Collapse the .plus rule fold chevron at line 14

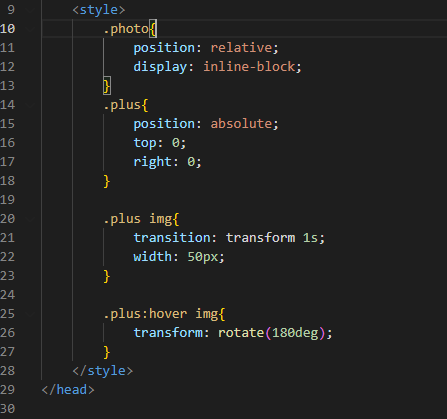[30, 105]
